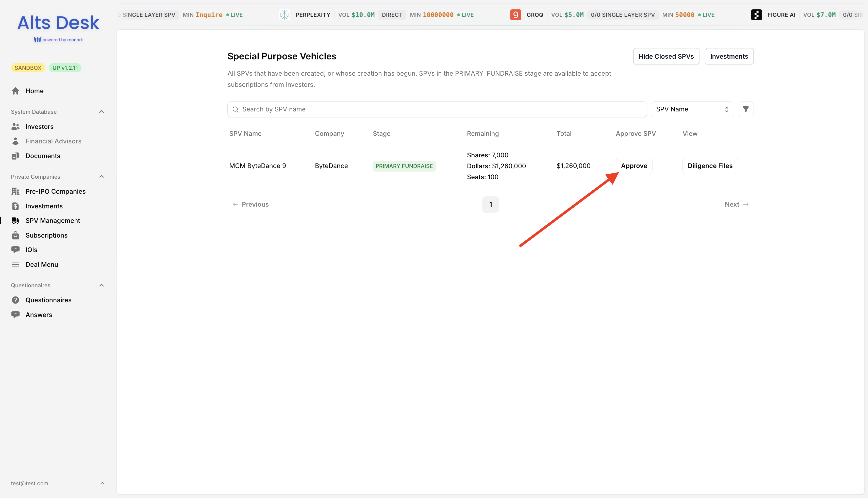
Task: Open the Deal Menu list icon
Action: pyautogui.click(x=15, y=264)
